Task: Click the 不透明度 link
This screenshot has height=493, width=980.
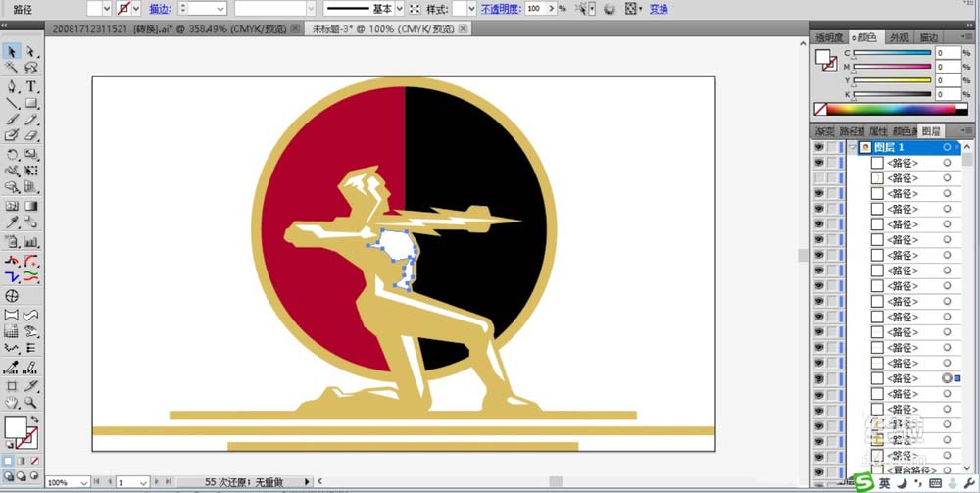Action: tap(501, 9)
